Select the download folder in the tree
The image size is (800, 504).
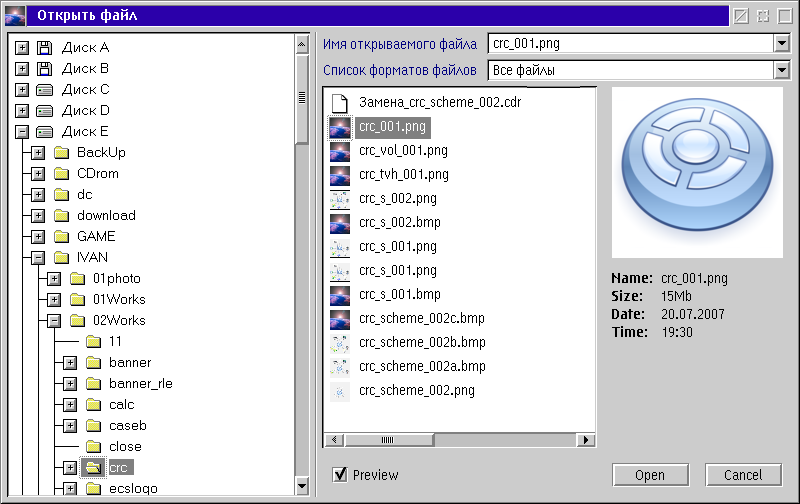point(106,215)
